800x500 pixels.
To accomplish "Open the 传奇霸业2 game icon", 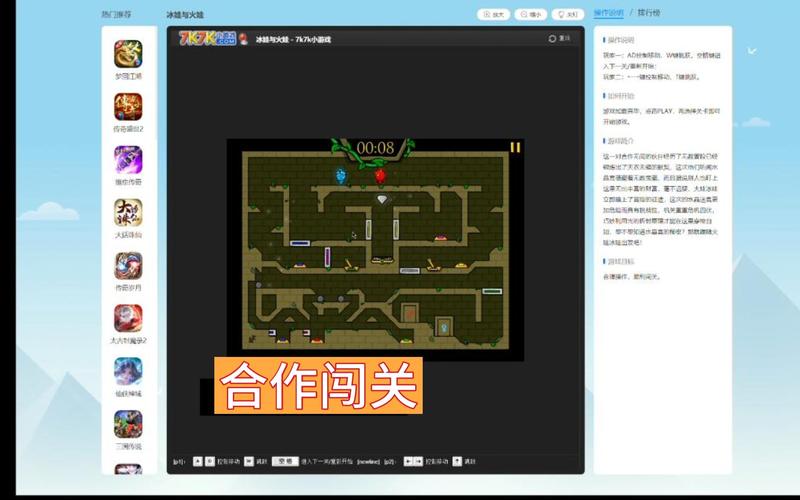I will pos(128,107).
